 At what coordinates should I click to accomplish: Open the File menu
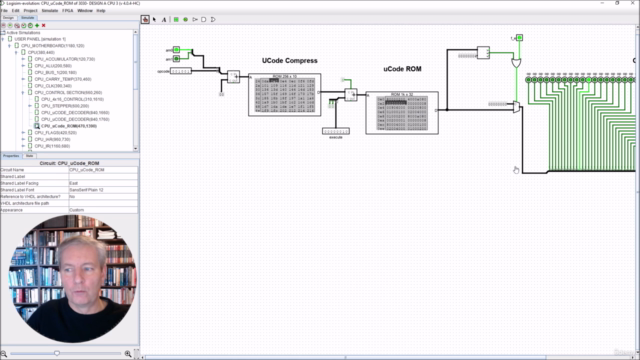(4, 11)
